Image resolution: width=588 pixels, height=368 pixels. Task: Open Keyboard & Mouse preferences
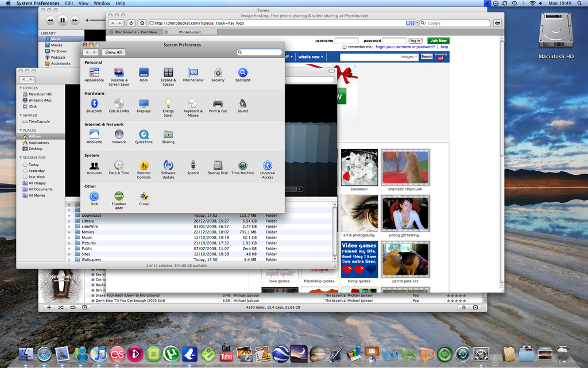(x=193, y=108)
